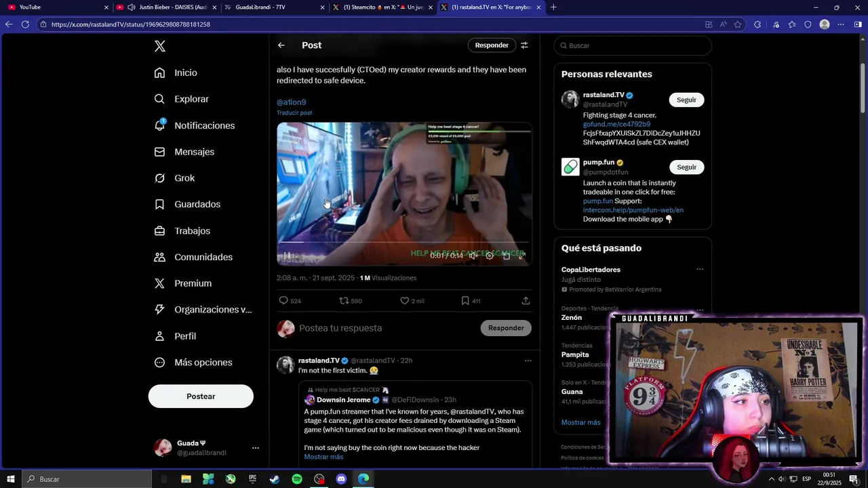Open more options on the rastaland.TV reply
The width and height of the screenshot is (868, 488).
click(528, 361)
